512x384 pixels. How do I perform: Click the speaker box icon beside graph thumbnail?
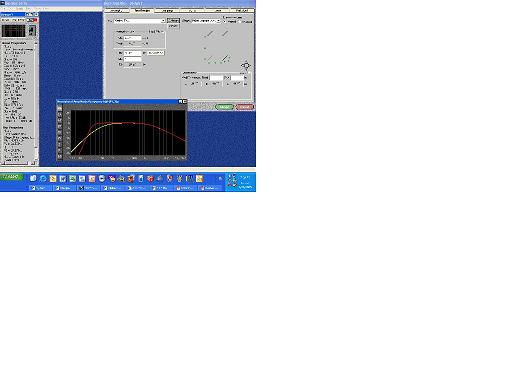(x=32, y=31)
